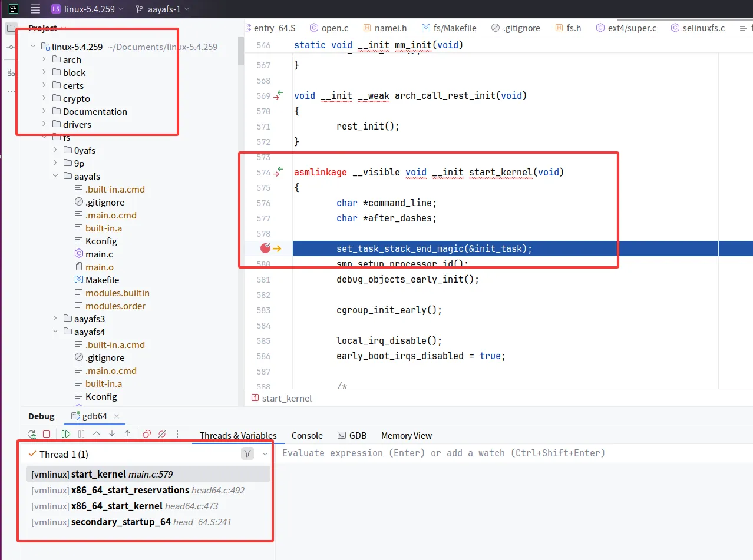Collapse the aayafs folder
Image resolution: width=753 pixels, height=560 pixels.
coord(55,176)
